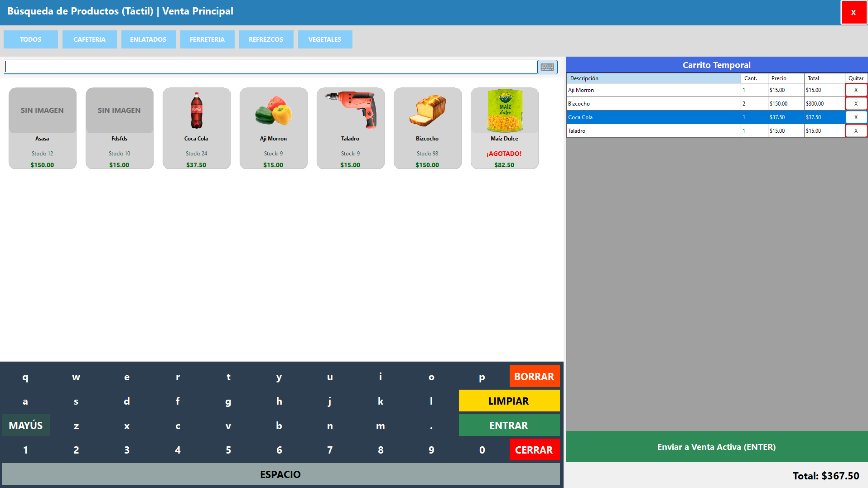Tap the m key on keyboard

coord(381,425)
